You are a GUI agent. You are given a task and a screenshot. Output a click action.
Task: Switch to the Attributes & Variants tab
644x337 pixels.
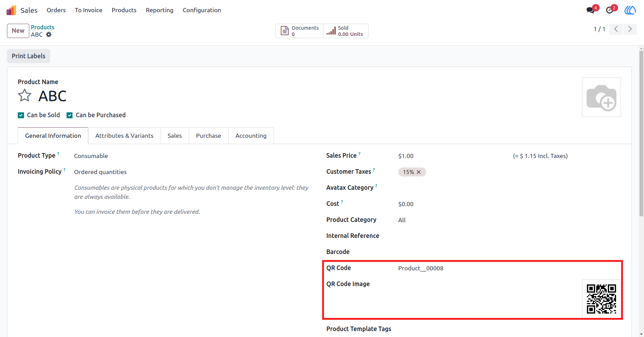click(124, 136)
